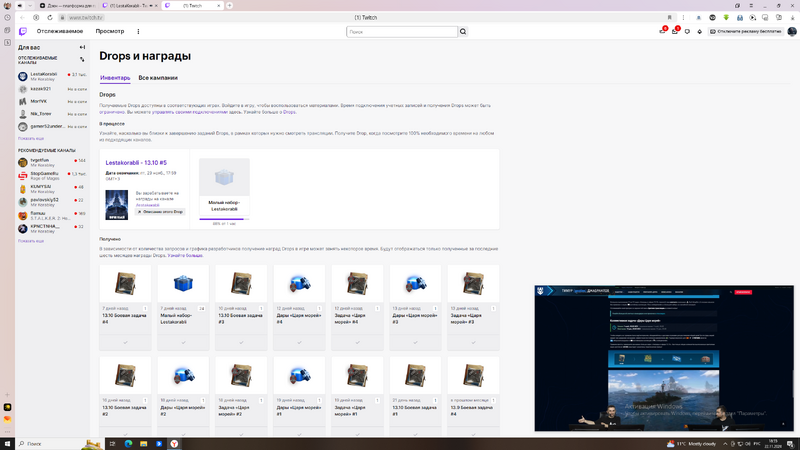Open kazak921 channel in the sidebar

[52, 89]
